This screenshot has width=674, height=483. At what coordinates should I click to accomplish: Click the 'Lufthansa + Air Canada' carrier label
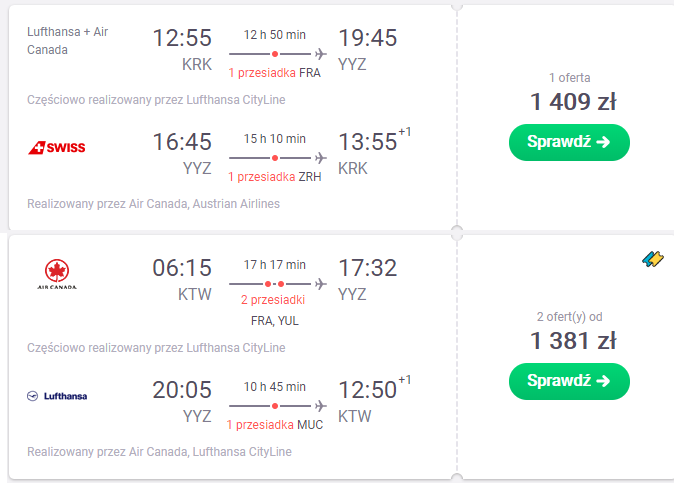pos(67,41)
